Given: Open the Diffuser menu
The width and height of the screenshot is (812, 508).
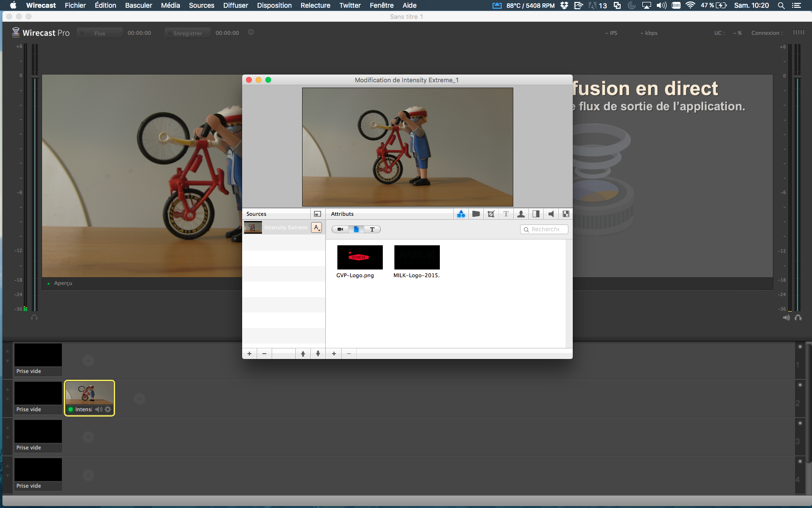Looking at the screenshot, I should 235,5.
